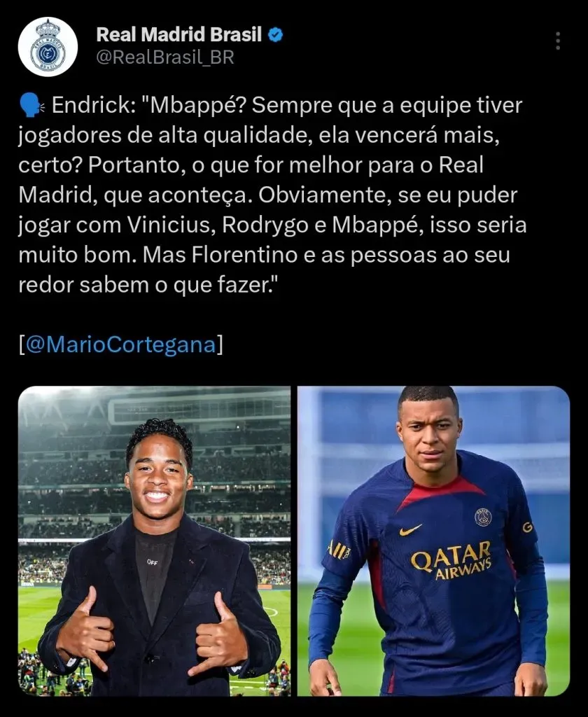Select the word Endrick in the tweet
588x717 pixels.
(91, 106)
